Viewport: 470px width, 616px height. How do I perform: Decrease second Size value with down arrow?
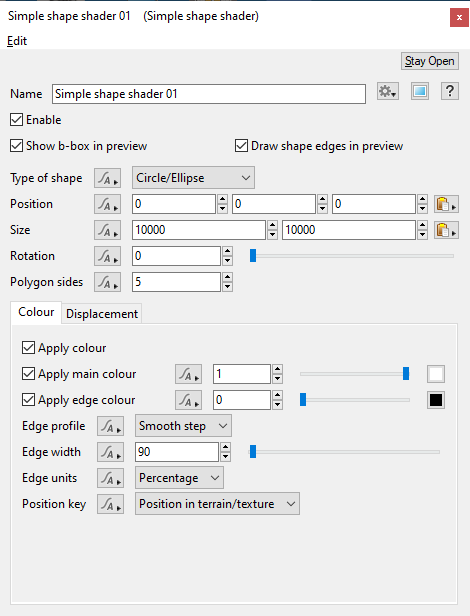point(422,235)
